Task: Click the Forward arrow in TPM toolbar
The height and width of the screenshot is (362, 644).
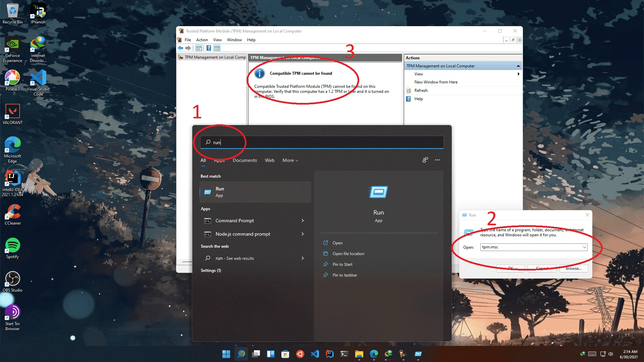Action: 188,48
